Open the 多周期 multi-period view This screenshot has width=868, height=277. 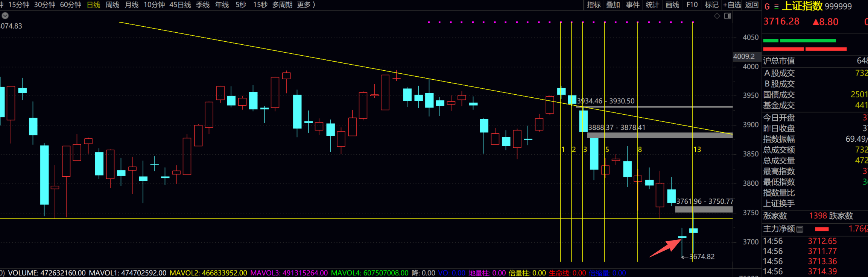pos(282,5)
